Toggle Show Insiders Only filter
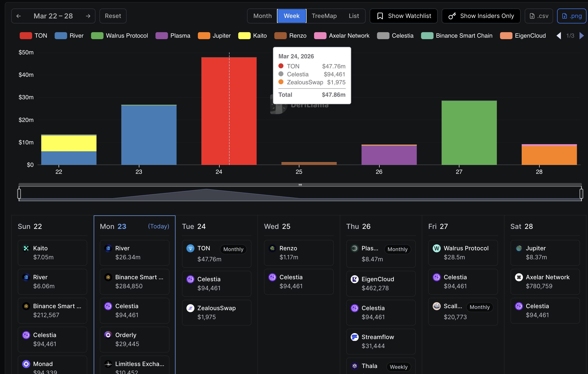Screen dimensions: 588x374 pos(481,16)
